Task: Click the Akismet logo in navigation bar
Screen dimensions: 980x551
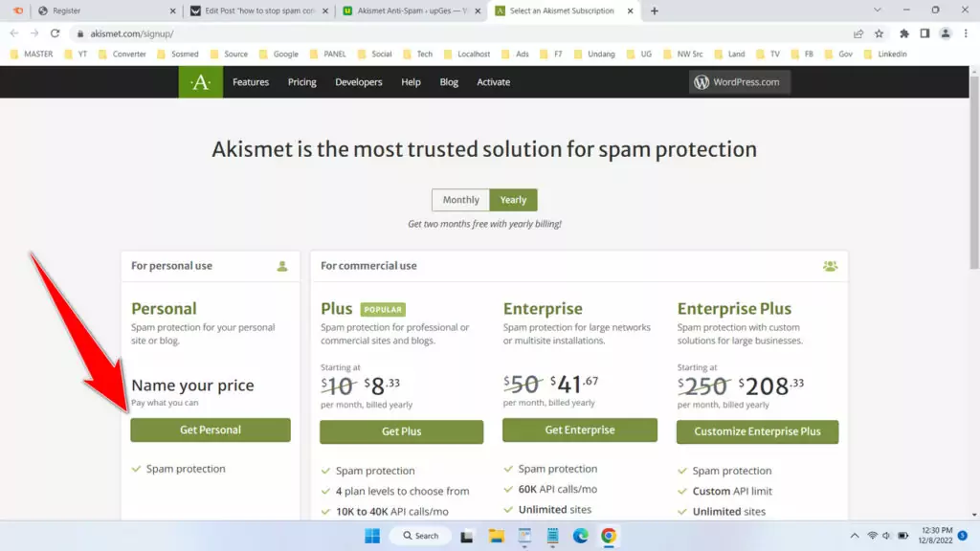Action: tap(200, 82)
